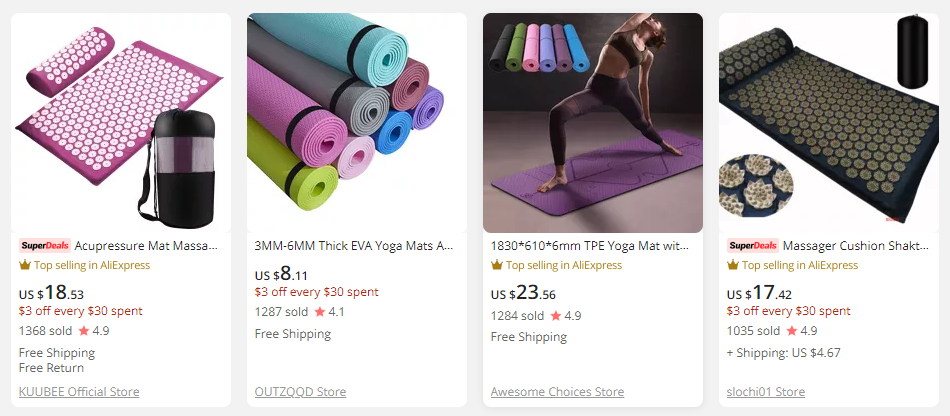Image resolution: width=950 pixels, height=416 pixels.
Task: Open the black massager cushion product image
Action: coord(829,123)
